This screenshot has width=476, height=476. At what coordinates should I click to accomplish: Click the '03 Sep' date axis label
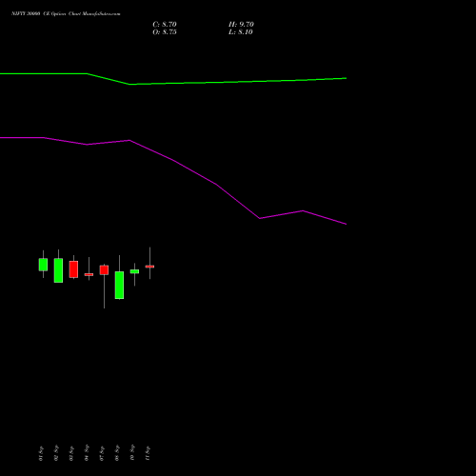[71, 453]
